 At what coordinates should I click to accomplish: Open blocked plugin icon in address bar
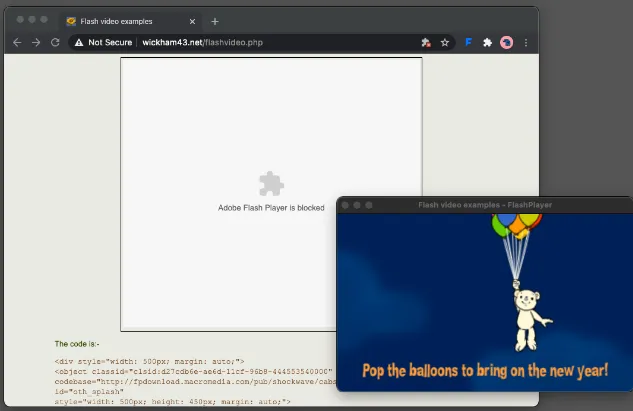(426, 42)
